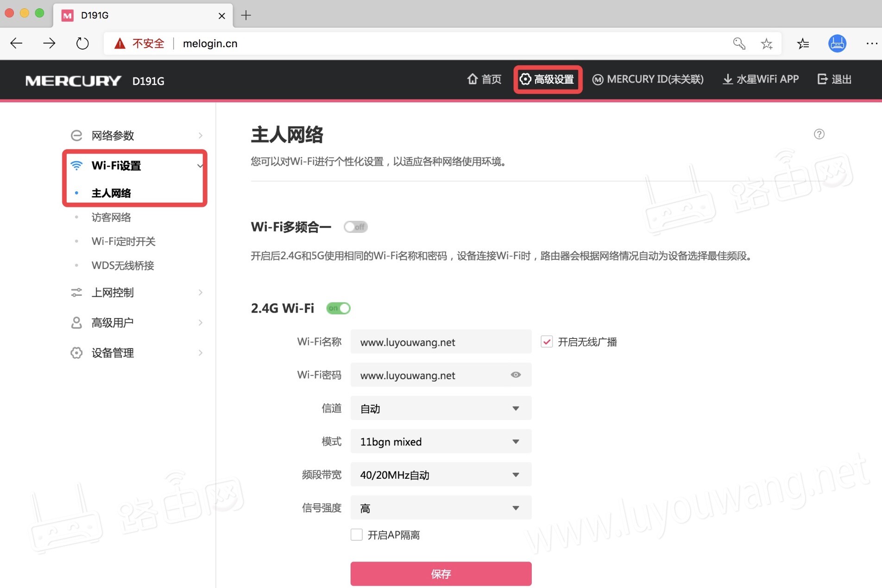Hide the Wi-Fi password with the eye icon

[516, 375]
